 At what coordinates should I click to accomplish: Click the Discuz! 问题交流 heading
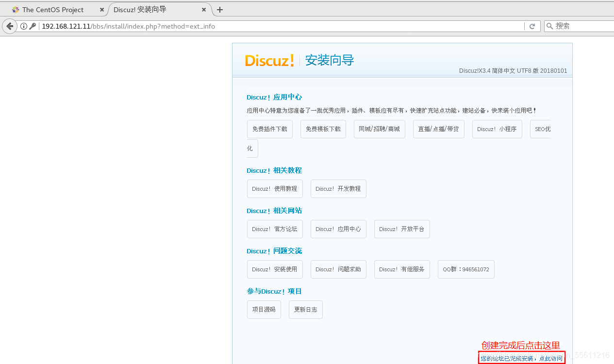pos(274,251)
